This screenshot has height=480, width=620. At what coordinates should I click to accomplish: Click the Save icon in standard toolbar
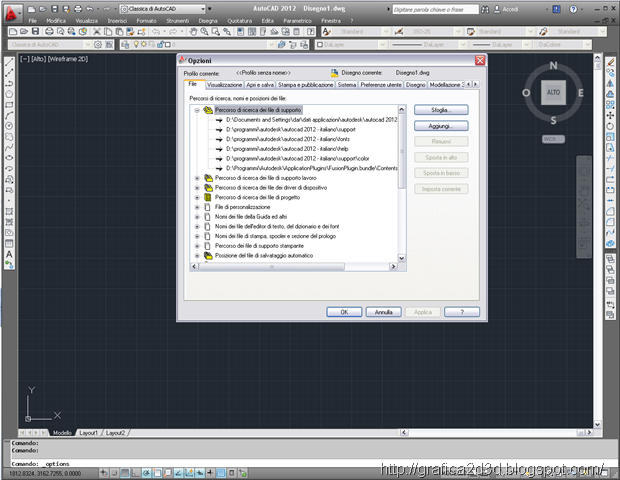point(36,32)
